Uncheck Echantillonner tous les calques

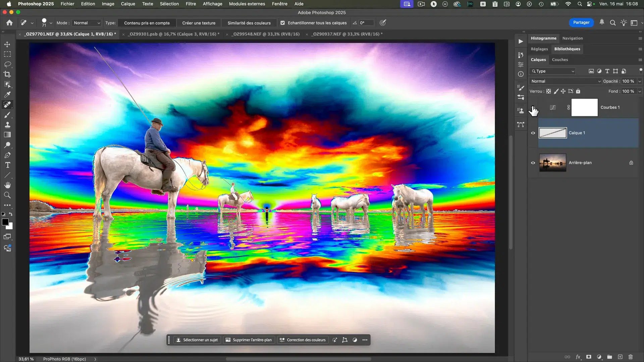click(x=283, y=23)
